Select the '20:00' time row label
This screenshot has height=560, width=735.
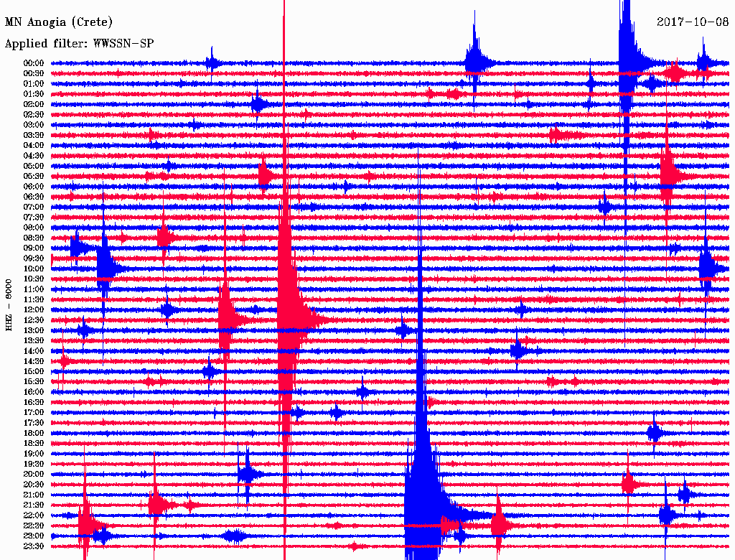(34, 474)
